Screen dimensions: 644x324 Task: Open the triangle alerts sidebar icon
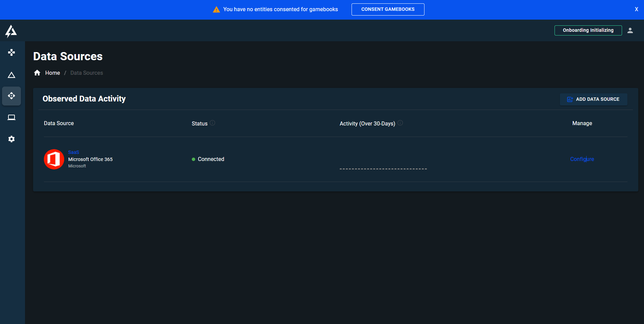coord(11,75)
